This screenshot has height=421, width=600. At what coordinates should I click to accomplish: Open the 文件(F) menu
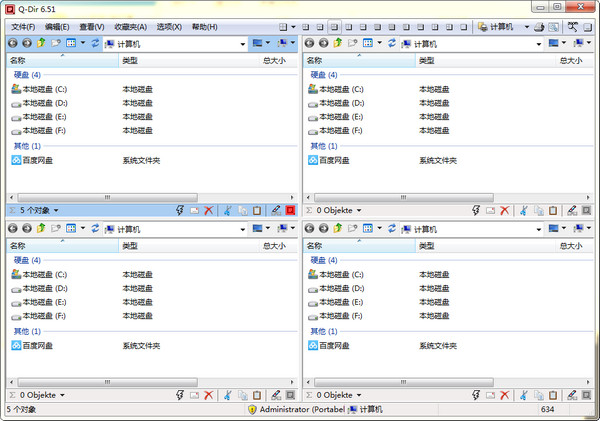pos(23,27)
